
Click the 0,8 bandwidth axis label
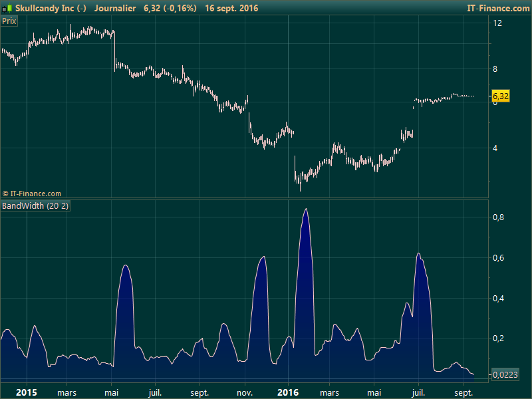[x=498, y=217]
